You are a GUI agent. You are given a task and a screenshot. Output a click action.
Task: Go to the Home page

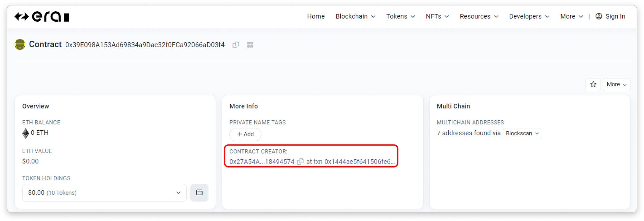316,16
